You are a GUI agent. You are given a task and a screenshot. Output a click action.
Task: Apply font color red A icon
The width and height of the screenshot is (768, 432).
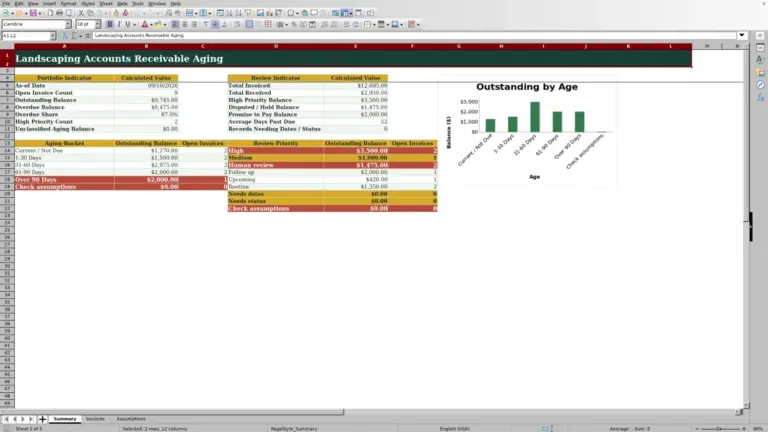[145, 24]
